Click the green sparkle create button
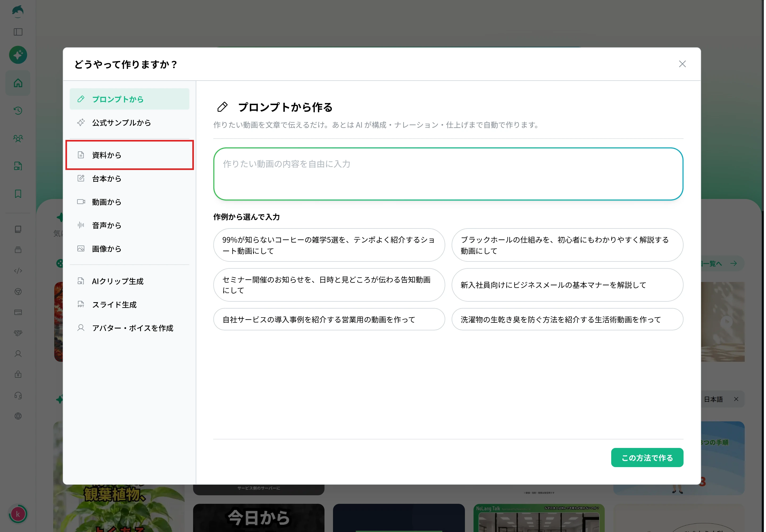 coord(18,55)
